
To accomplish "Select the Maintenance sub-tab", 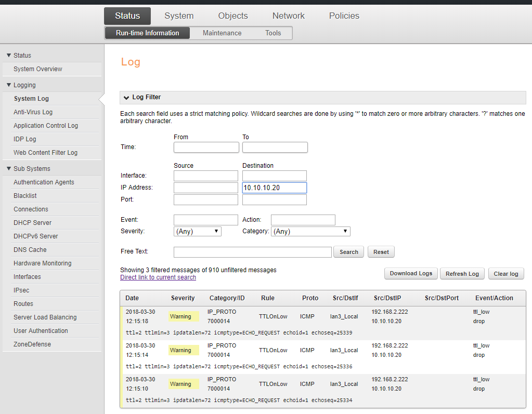I will pyautogui.click(x=222, y=33).
